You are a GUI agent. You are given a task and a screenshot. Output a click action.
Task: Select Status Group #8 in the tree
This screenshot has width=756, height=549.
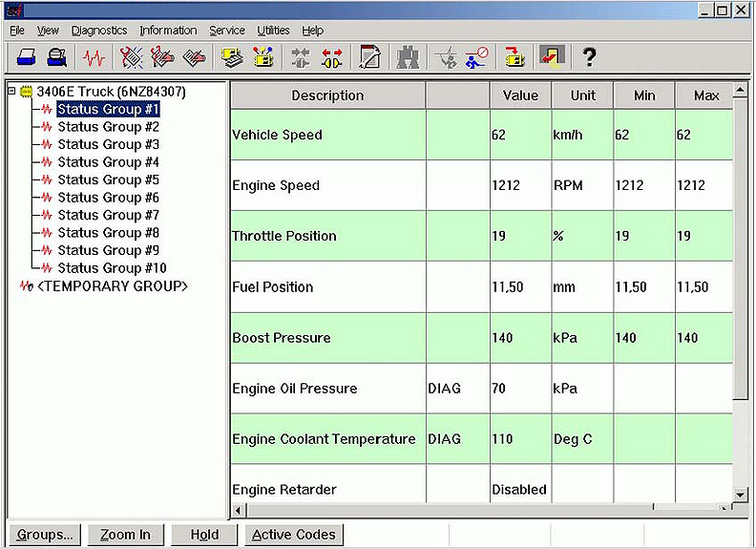point(109,233)
